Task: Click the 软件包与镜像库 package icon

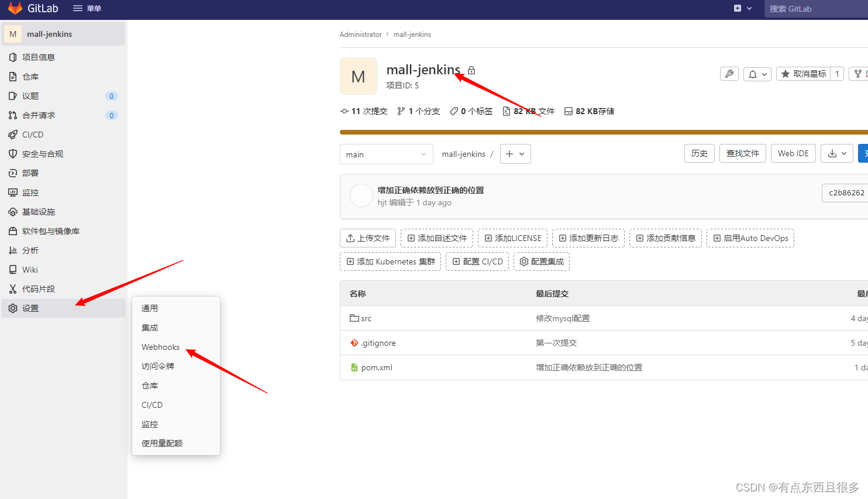Action: (x=13, y=231)
